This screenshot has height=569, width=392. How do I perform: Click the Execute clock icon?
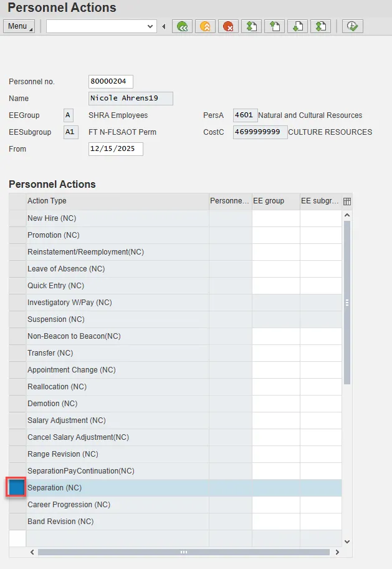(x=352, y=26)
